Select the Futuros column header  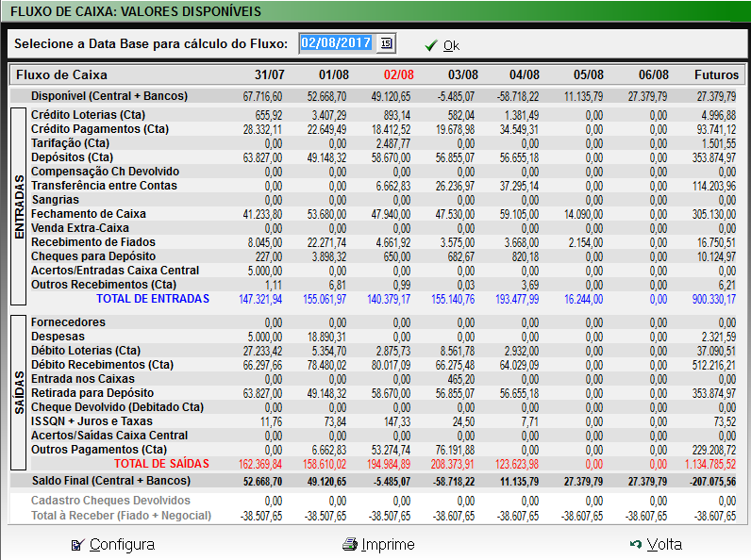tap(716, 75)
